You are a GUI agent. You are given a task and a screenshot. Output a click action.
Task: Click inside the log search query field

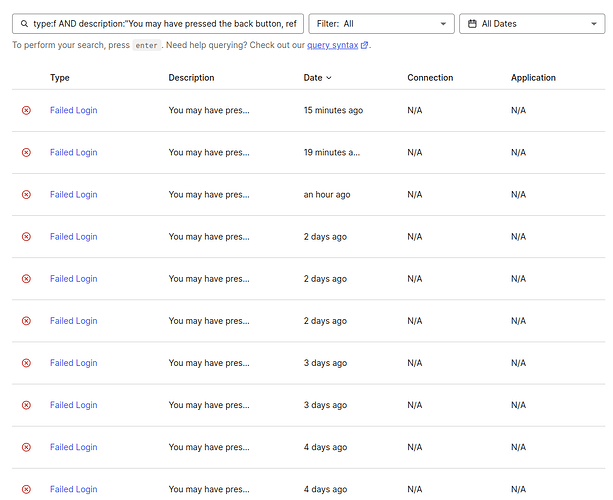[164, 23]
